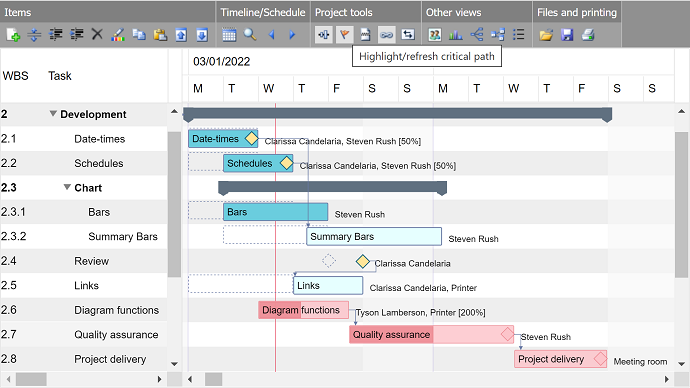Click the Review milestone diamond marker
The width and height of the screenshot is (690, 388).
[x=363, y=261]
